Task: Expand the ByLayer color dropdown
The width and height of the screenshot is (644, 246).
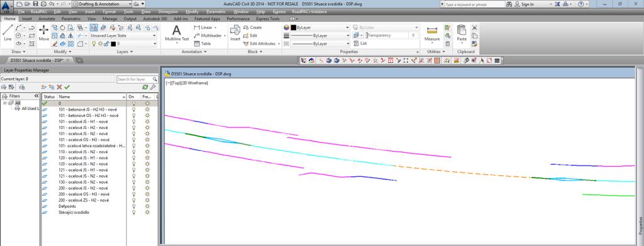Action: (x=319, y=28)
